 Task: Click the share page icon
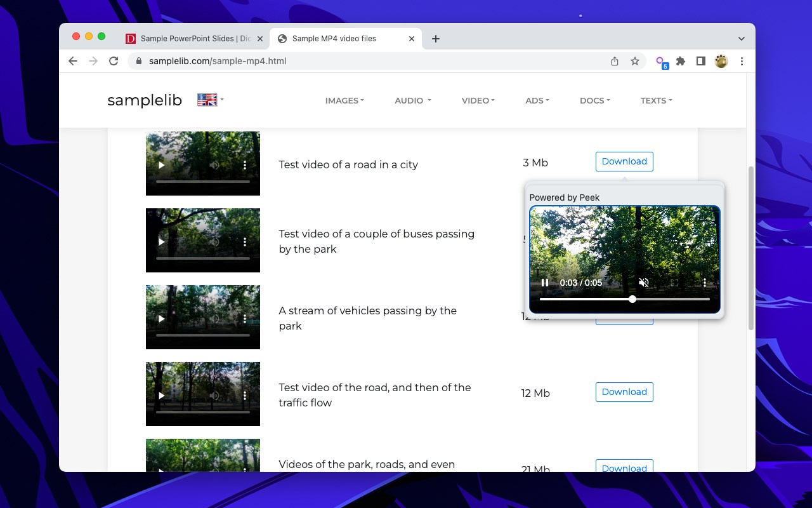[614, 61]
